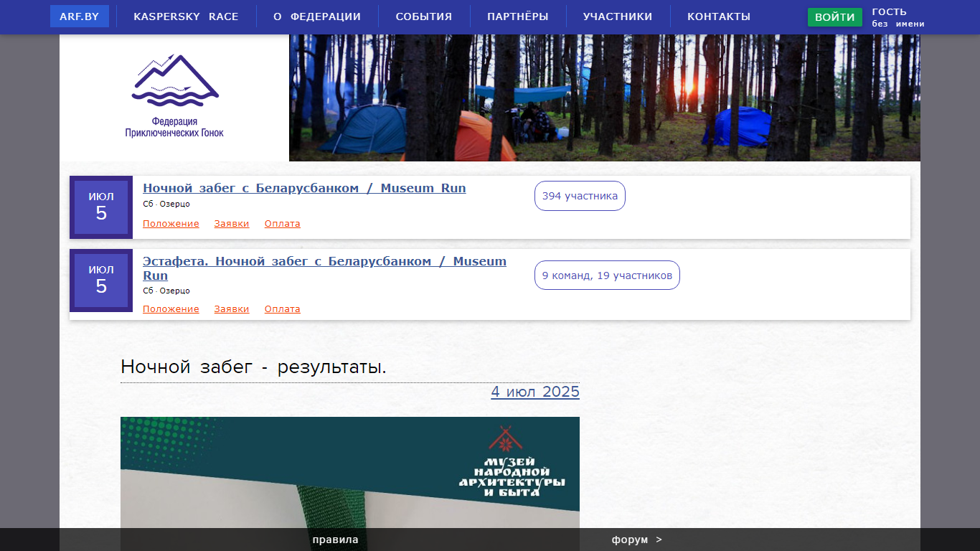The image size is (980, 551).
Task: Click the ARF.BY home button
Action: coord(80,17)
